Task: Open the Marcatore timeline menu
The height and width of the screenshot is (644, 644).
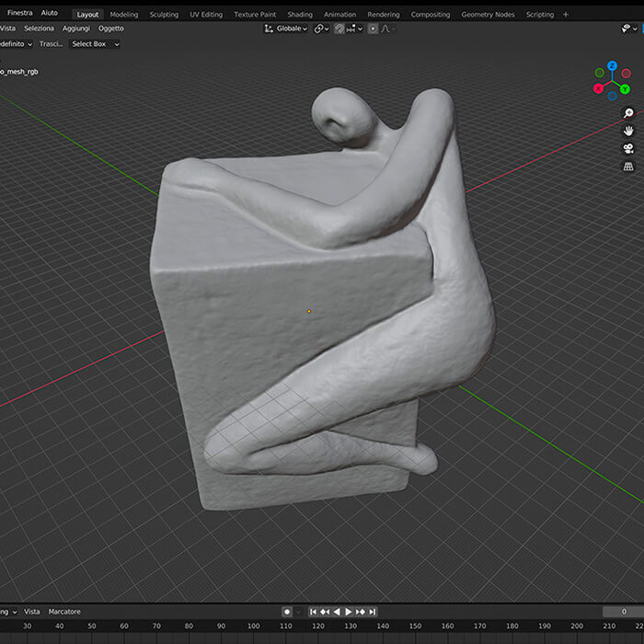Action: pyautogui.click(x=64, y=612)
